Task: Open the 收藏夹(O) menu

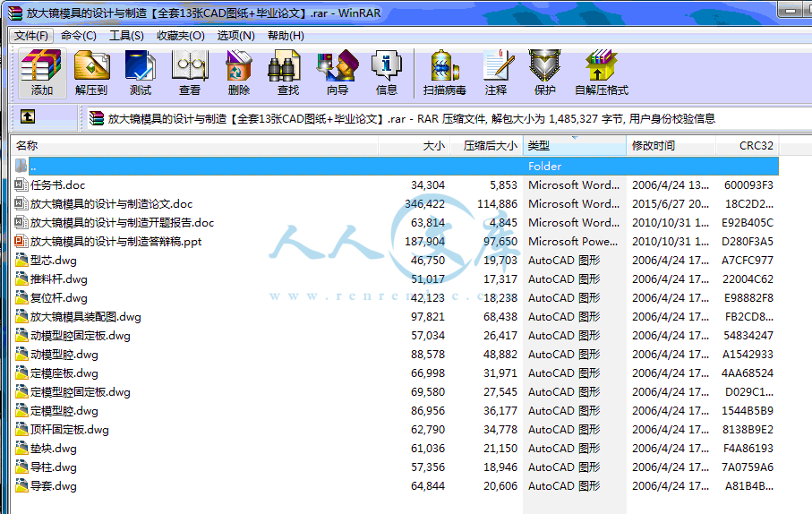Action: [180, 36]
